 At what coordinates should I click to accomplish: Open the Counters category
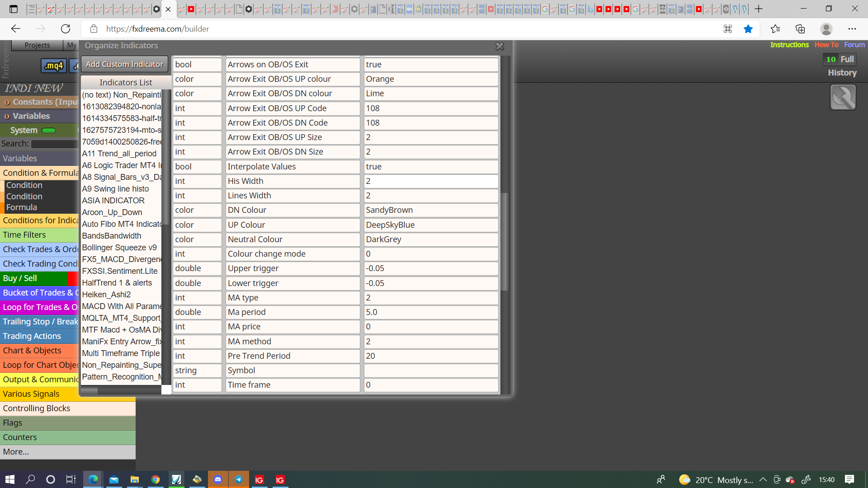coord(68,437)
